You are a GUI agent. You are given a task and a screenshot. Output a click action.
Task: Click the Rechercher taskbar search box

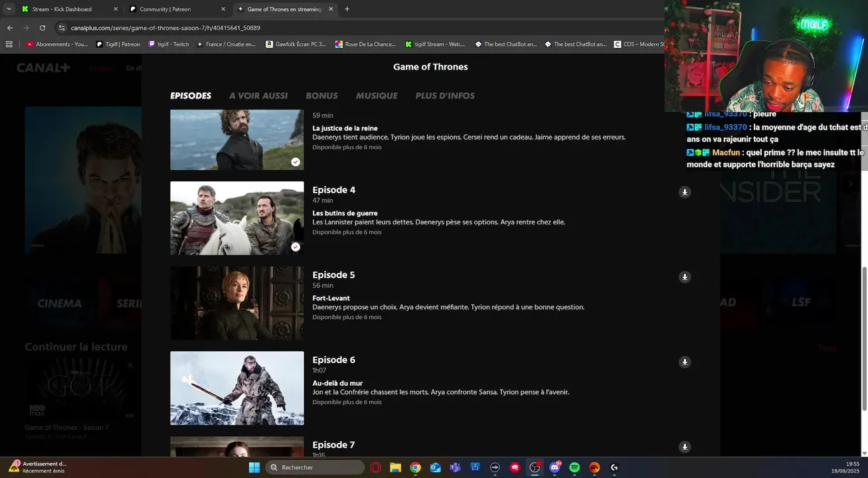pos(315,467)
